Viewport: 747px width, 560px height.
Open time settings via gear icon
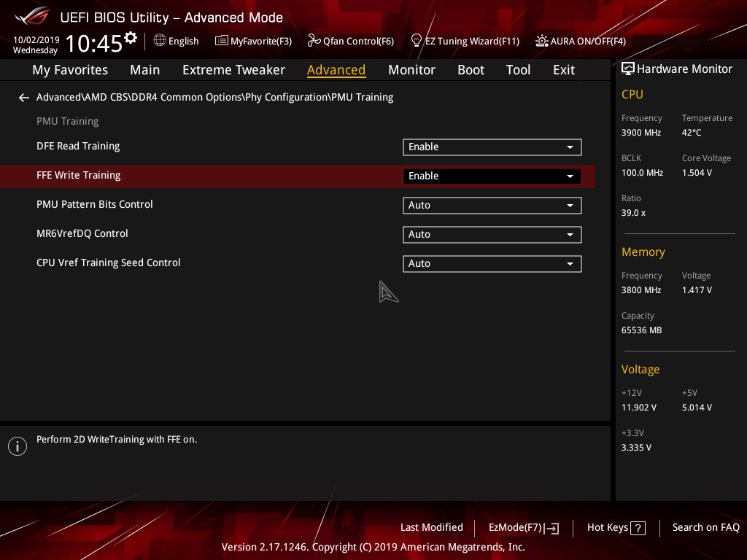131,37
